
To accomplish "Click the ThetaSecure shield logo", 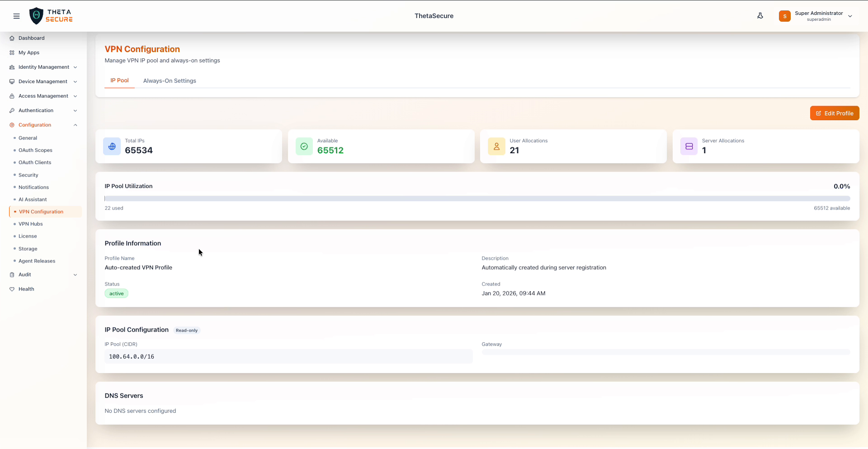I will click(37, 15).
